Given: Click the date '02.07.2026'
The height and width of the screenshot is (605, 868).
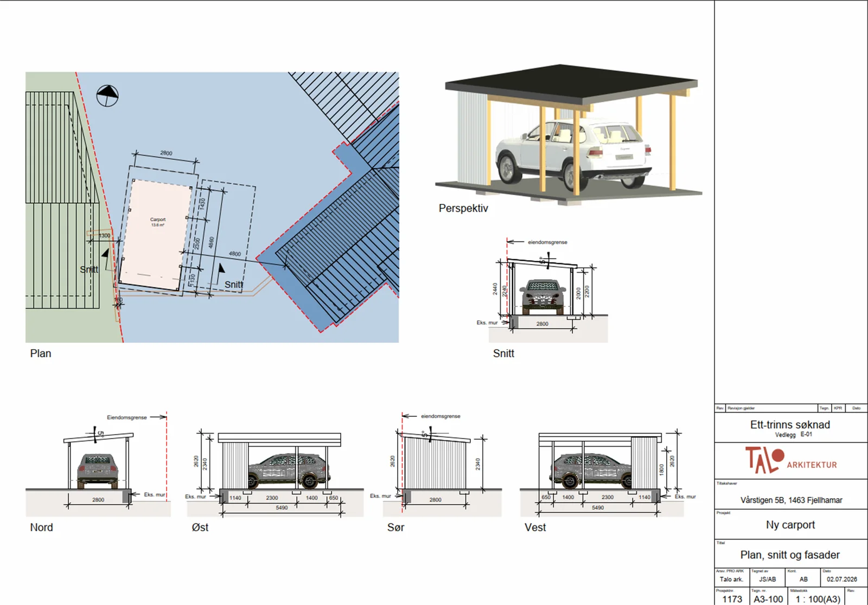Looking at the screenshot, I should coord(842,580).
